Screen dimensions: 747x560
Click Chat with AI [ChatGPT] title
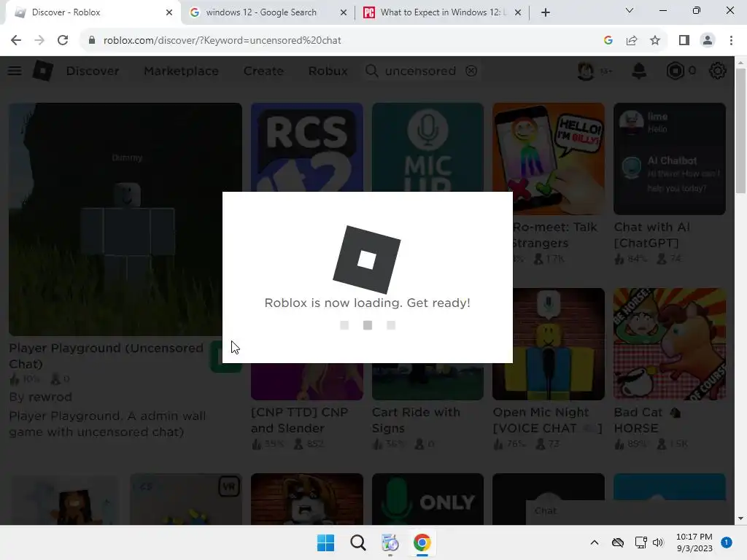(x=651, y=235)
